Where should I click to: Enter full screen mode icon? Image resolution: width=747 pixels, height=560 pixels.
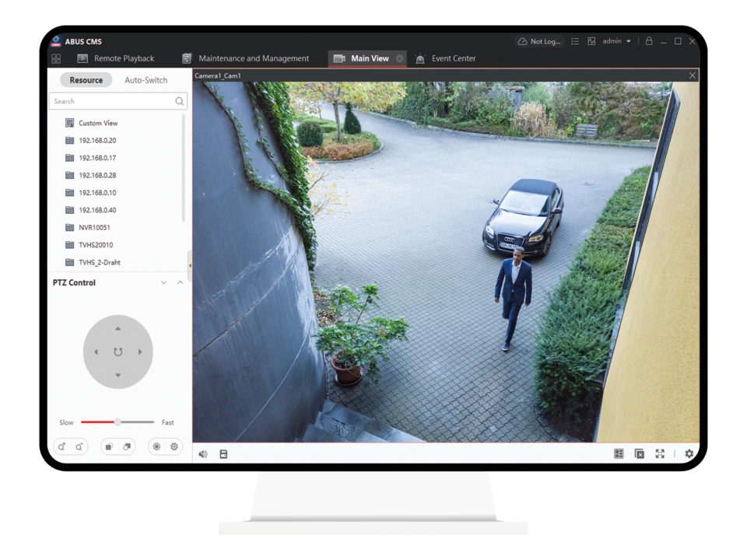[x=660, y=453]
